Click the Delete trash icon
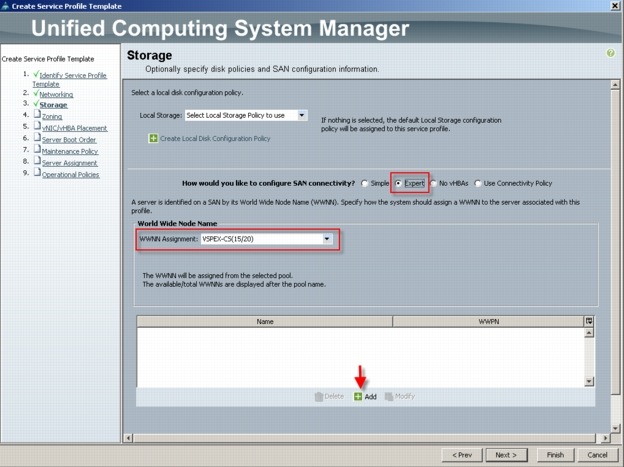The image size is (624, 467). coord(319,397)
